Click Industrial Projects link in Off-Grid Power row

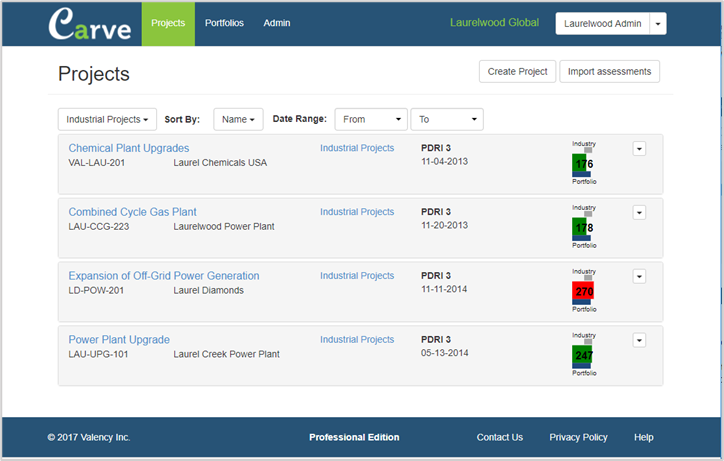click(x=357, y=275)
